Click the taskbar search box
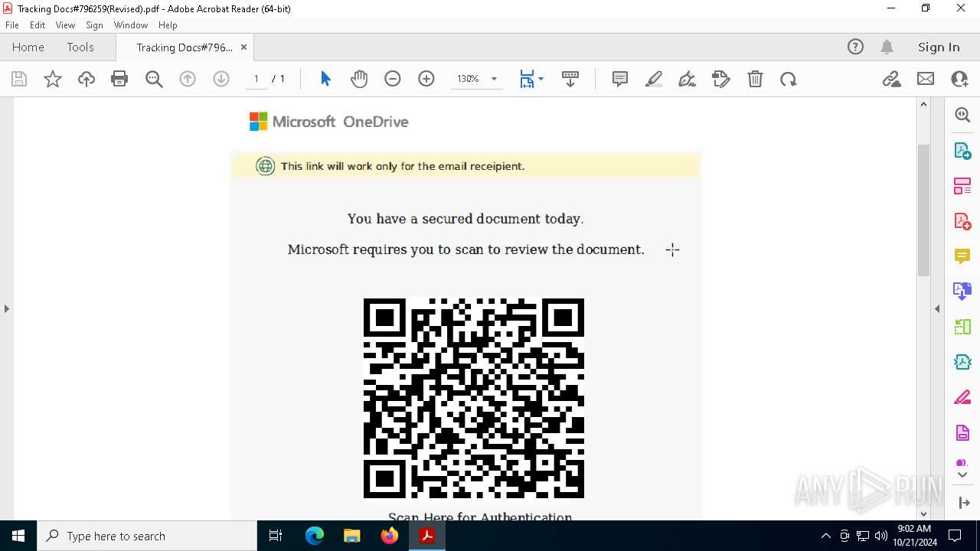The image size is (980, 551). pyautogui.click(x=147, y=536)
